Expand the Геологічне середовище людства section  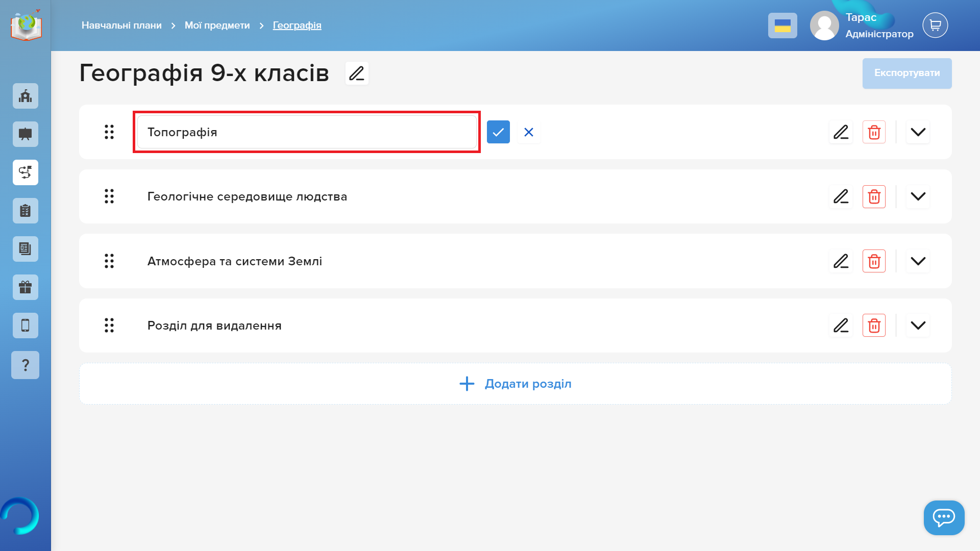coord(918,196)
